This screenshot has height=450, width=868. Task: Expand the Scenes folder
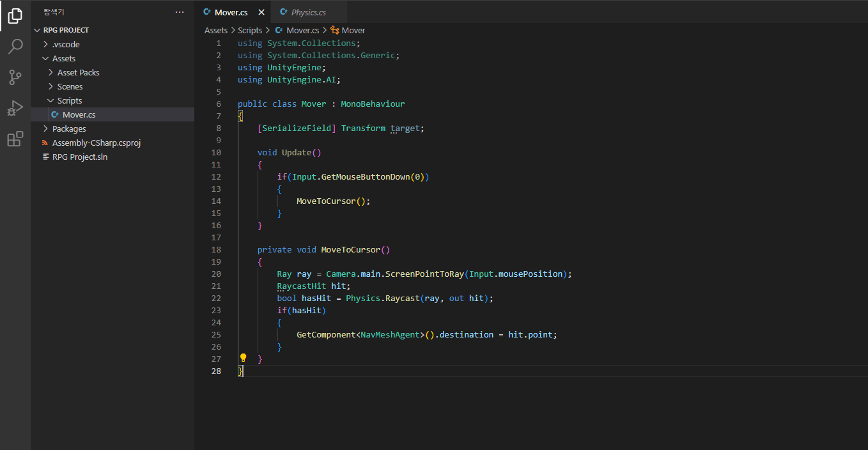click(x=70, y=86)
